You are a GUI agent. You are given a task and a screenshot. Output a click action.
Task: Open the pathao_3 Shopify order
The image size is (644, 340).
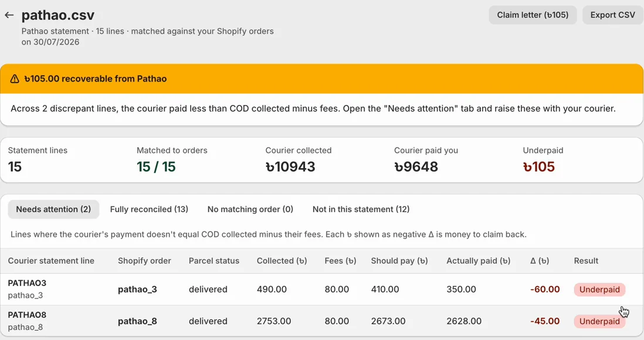click(x=138, y=290)
